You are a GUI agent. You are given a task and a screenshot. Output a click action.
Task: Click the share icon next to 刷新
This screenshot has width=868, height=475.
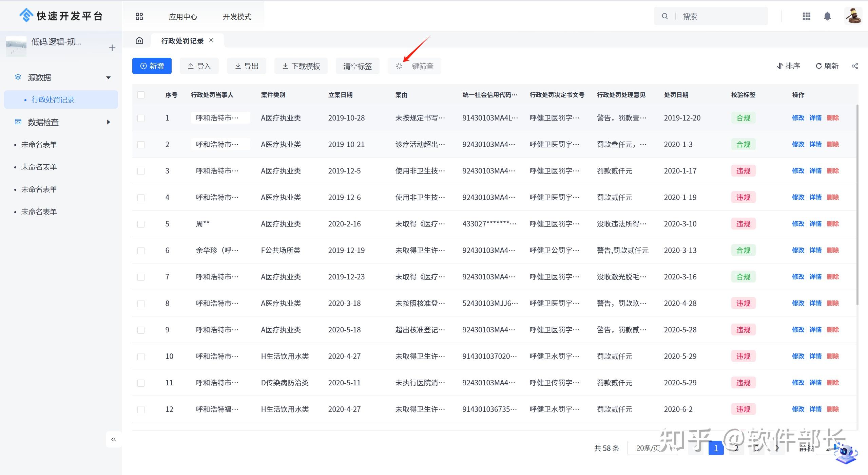coord(854,66)
